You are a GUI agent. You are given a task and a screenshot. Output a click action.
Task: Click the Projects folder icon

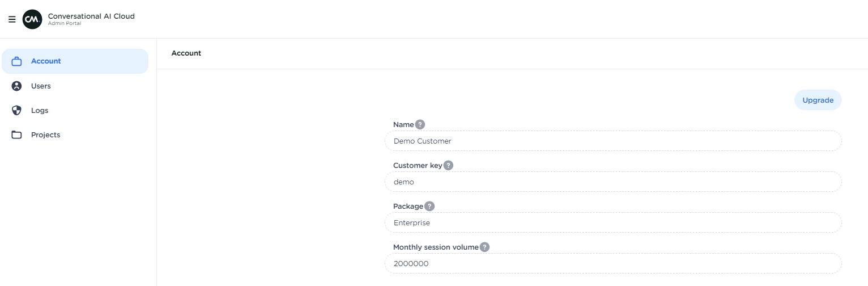click(x=17, y=135)
